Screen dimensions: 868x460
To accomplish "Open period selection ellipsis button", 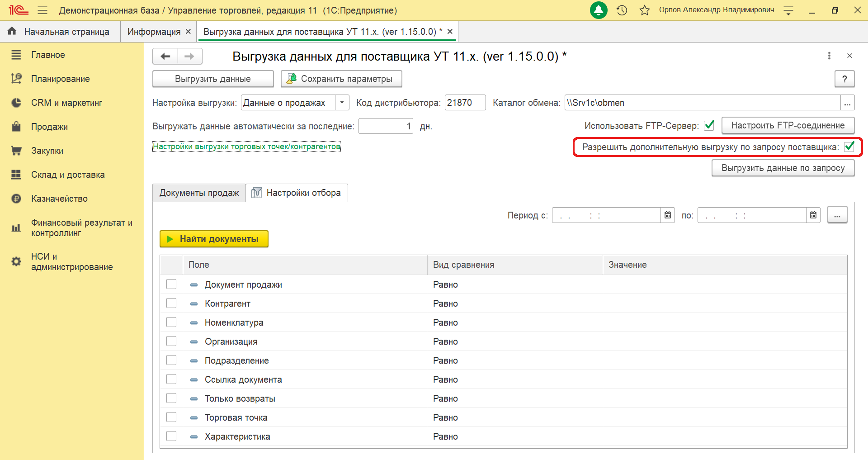I will click(837, 215).
